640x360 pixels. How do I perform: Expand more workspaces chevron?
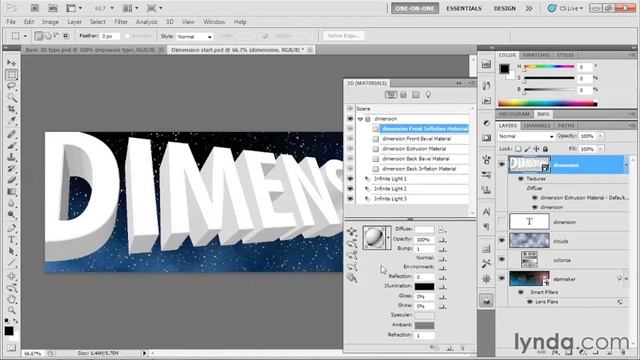529,8
